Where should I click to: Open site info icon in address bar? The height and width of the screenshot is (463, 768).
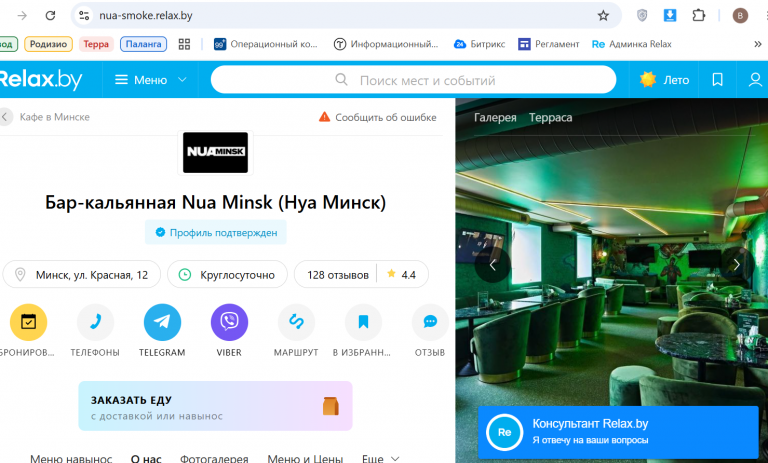(84, 16)
